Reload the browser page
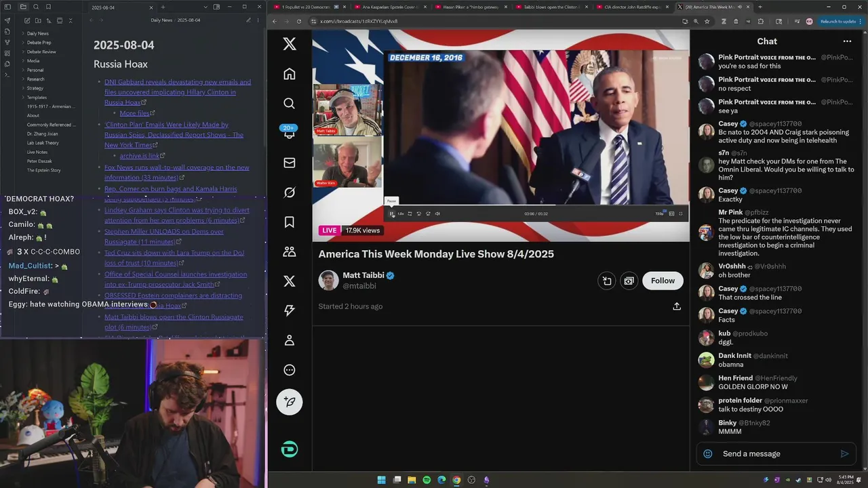Image resolution: width=868 pixels, height=488 pixels. [x=299, y=21]
